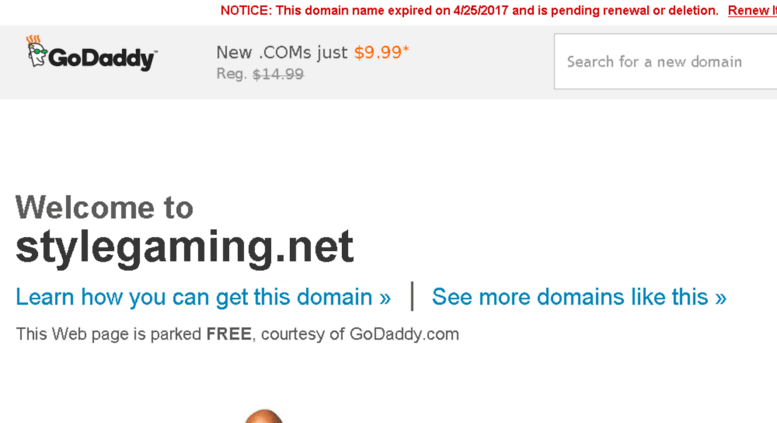Click the orange image peeking at page bottom

264,416
